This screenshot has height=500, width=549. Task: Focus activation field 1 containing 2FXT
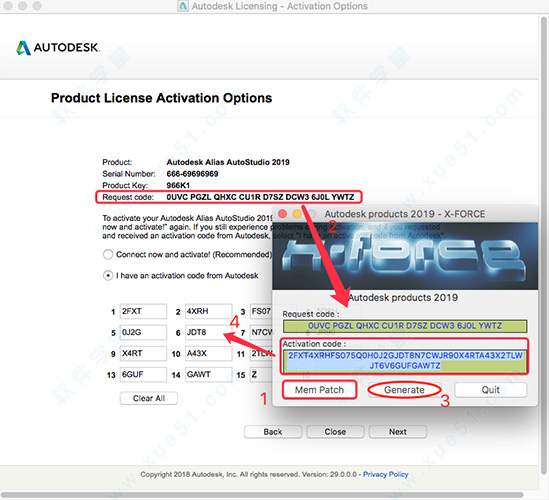143,311
